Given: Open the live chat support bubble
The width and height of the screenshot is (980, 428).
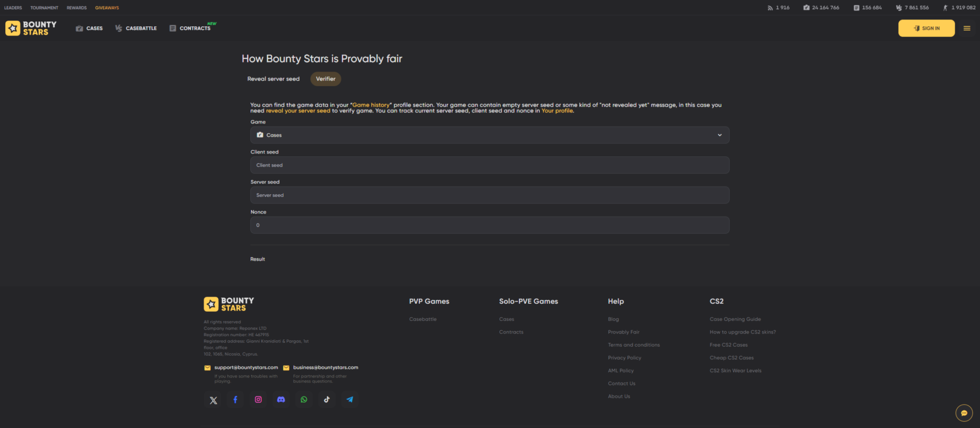Looking at the screenshot, I should click(x=964, y=413).
